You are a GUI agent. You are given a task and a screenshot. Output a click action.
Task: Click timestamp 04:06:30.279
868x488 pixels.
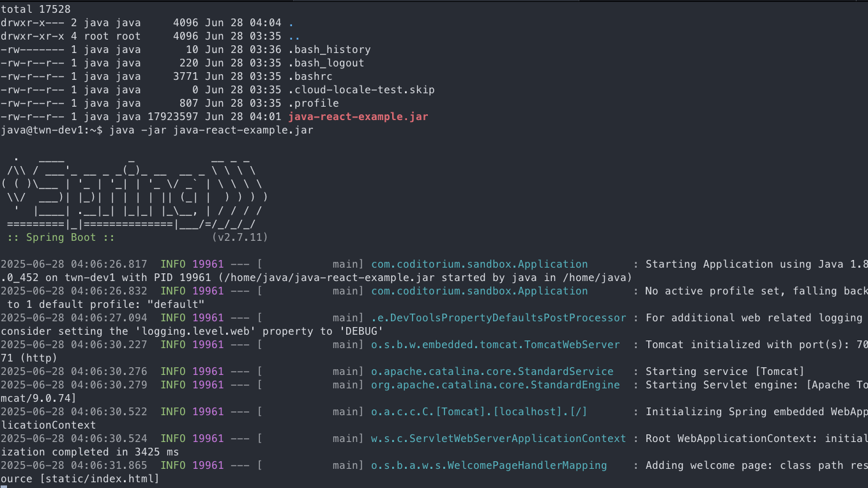click(109, 385)
